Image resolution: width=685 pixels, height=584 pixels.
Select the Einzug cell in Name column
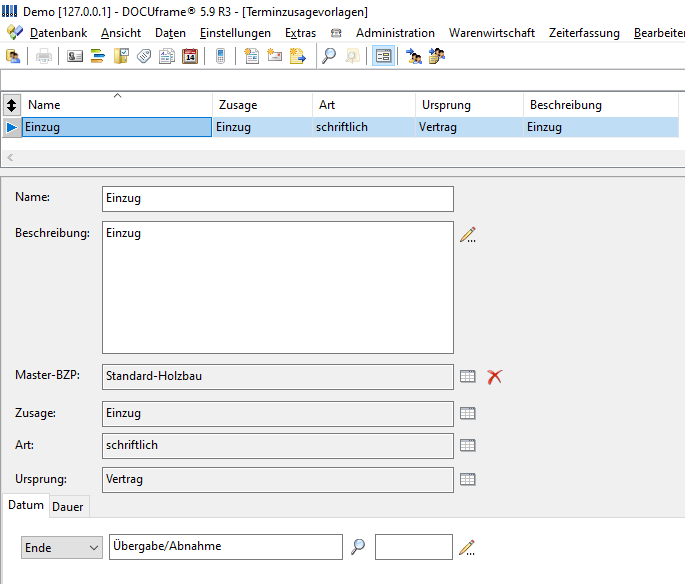pyautogui.click(x=117, y=127)
